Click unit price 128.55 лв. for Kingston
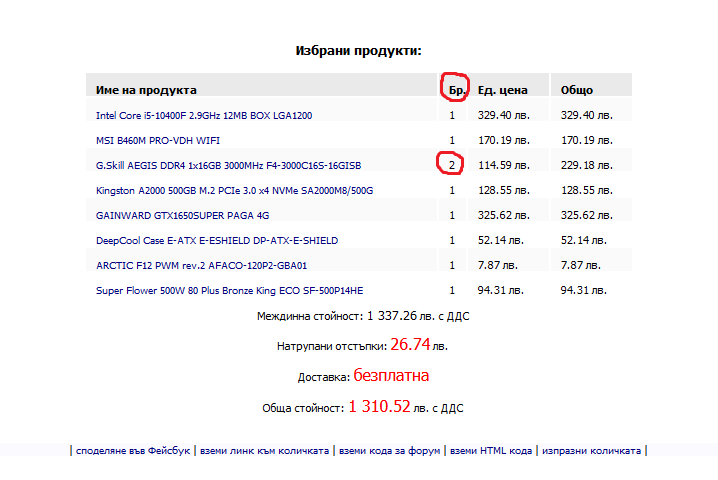 [x=504, y=190]
